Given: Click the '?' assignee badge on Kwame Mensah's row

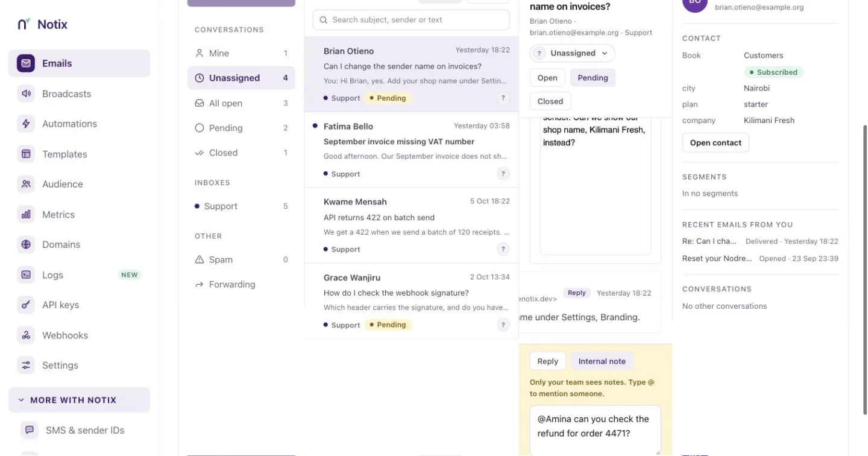Looking at the screenshot, I should (503, 249).
